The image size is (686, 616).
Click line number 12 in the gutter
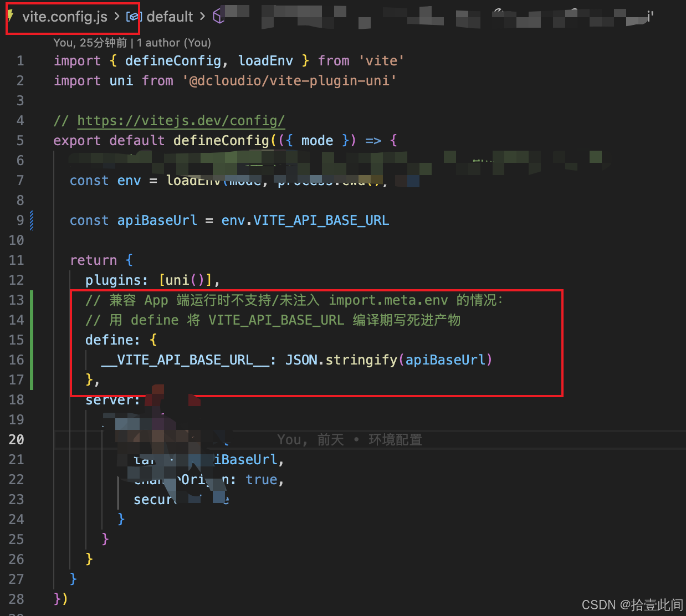tap(17, 280)
